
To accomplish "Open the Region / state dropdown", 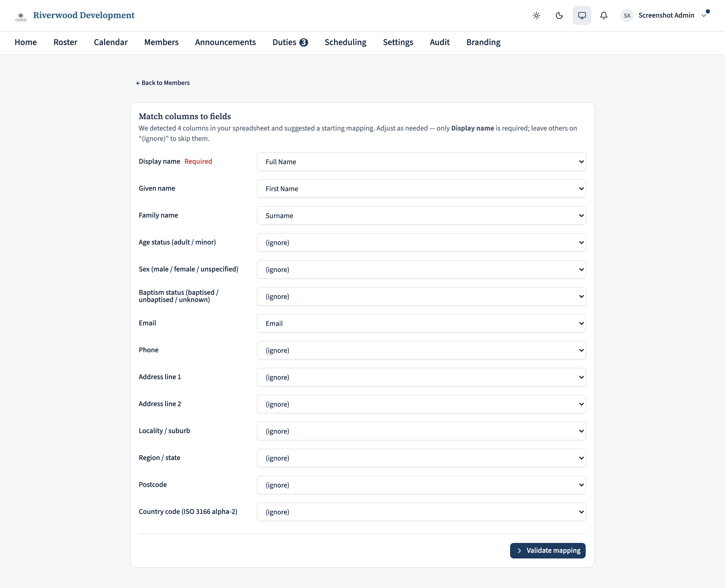I will tap(421, 458).
